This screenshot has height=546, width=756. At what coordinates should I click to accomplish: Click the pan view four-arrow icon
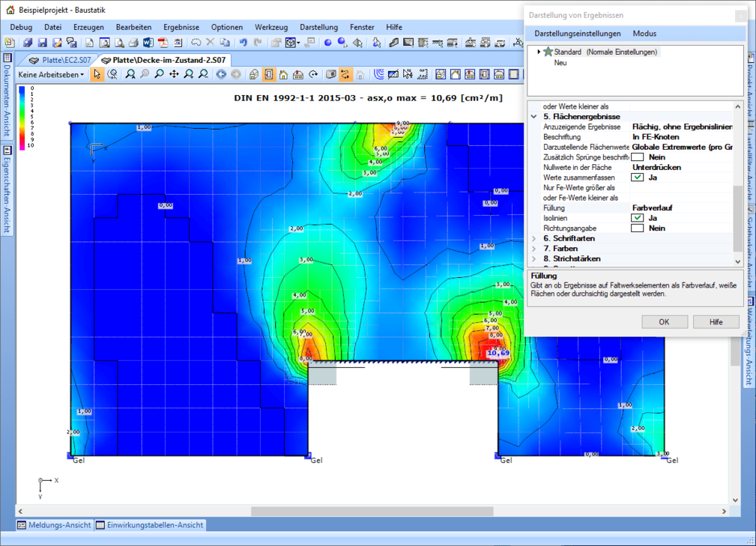pyautogui.click(x=174, y=74)
